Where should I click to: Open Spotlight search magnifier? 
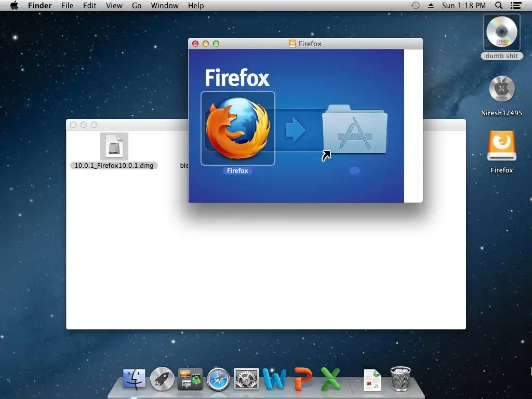(498, 5)
